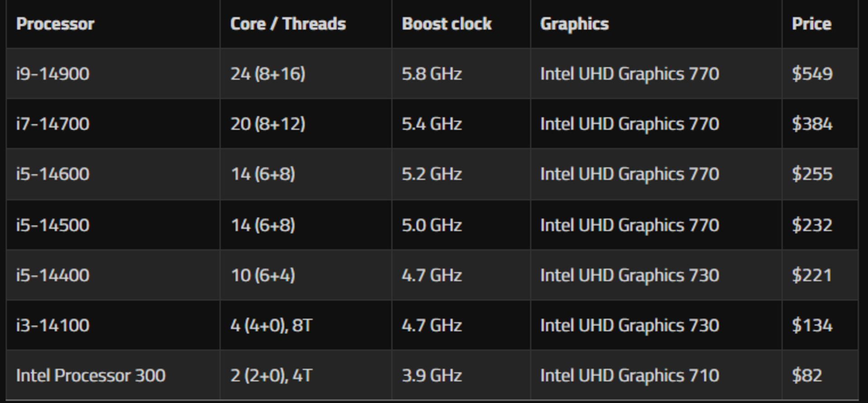
Task: Click the Boost clock column header
Action: 461,24
